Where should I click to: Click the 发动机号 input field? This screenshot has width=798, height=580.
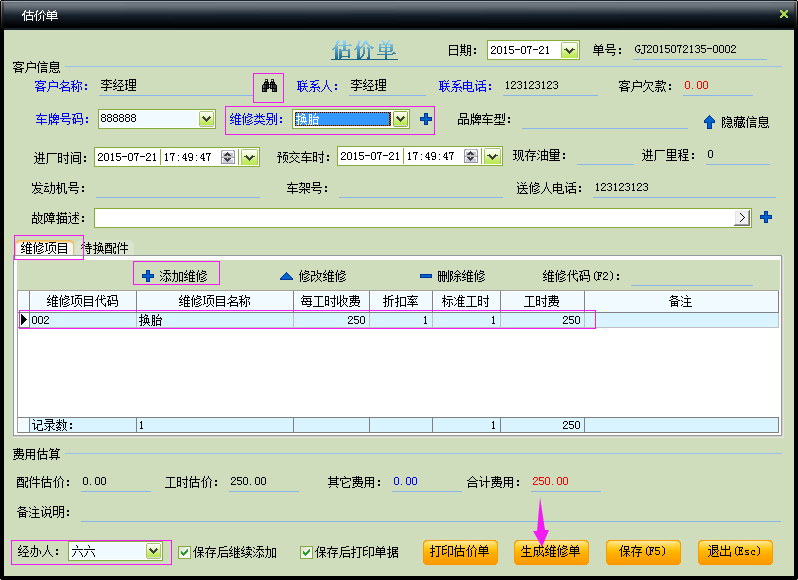point(178,188)
